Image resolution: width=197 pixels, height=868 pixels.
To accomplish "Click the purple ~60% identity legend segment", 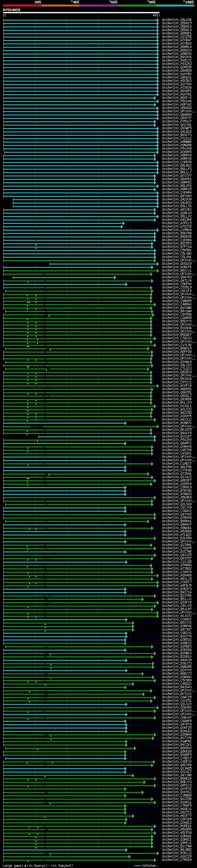I will coord(99,6).
